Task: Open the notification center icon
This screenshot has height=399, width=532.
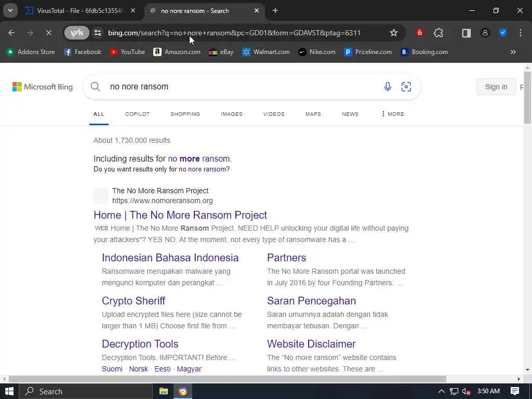Action: [515, 392]
